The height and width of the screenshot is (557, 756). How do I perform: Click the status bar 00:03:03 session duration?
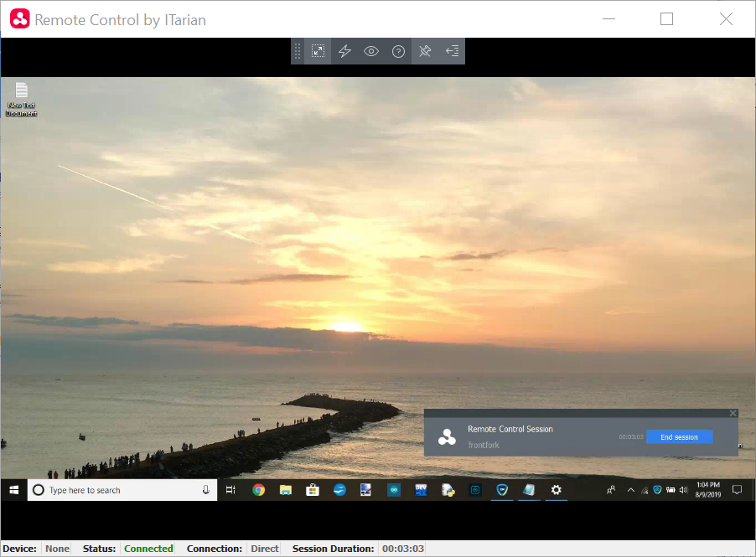coord(402,549)
